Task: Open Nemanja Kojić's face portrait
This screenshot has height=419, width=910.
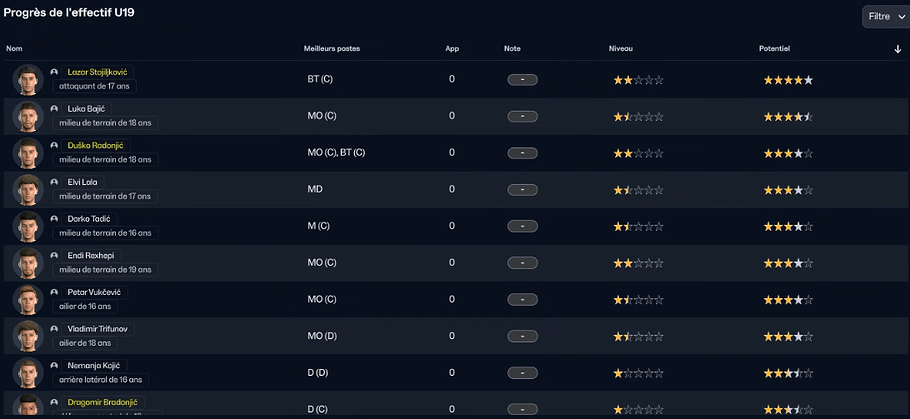Action: point(28,372)
